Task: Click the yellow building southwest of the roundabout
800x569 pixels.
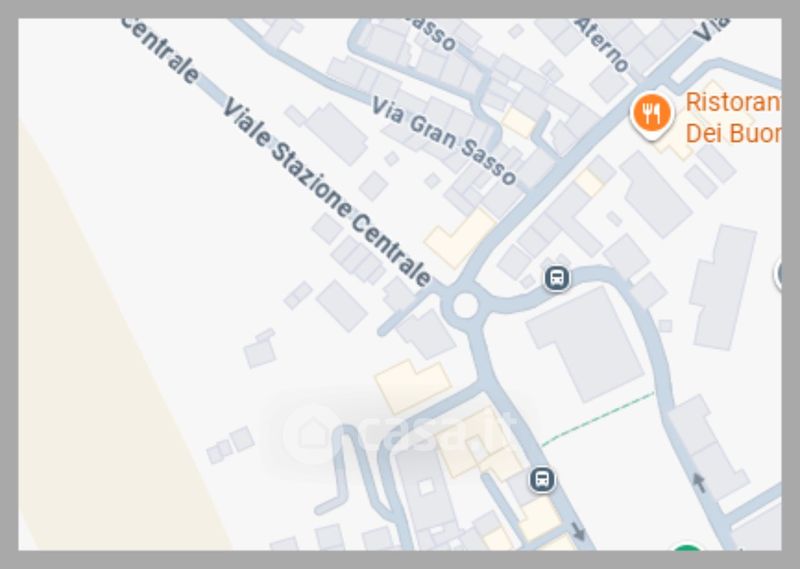Action: pyautogui.click(x=413, y=385)
